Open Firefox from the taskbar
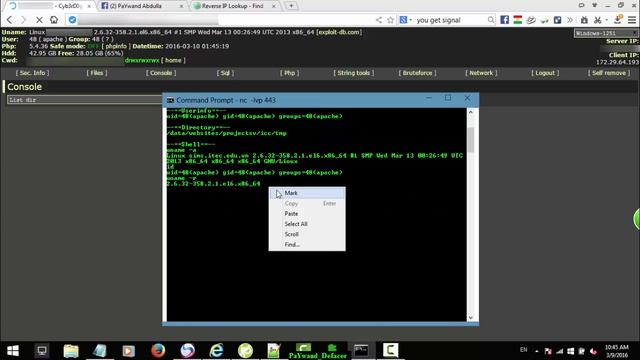 pos(158,351)
